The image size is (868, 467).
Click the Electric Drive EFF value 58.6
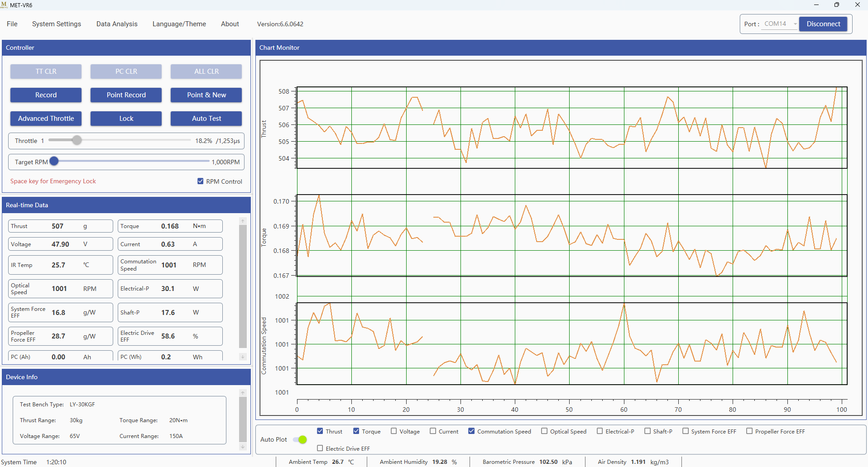coord(168,336)
